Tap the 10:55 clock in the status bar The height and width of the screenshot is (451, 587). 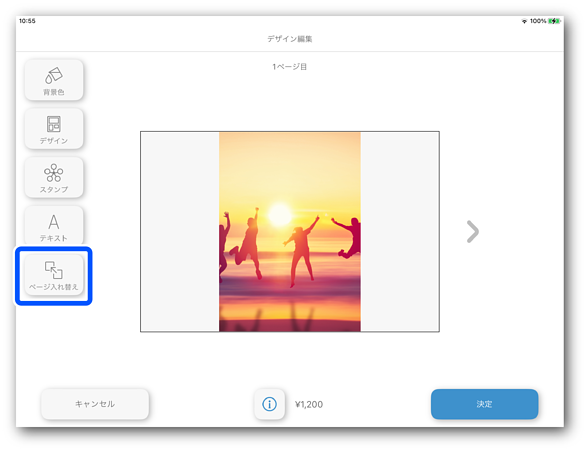point(27,21)
